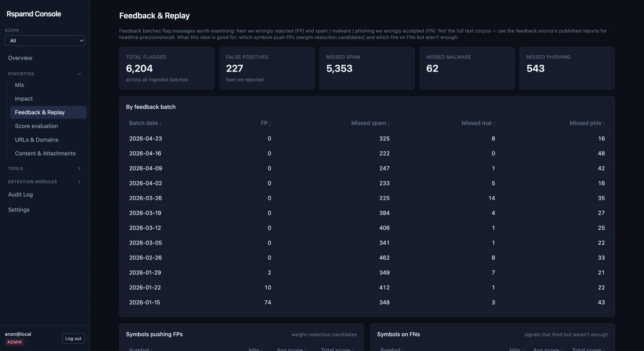Screen dimensions: 644x351
Task: Sort by Missed phis arrow icon
Action: [604, 123]
